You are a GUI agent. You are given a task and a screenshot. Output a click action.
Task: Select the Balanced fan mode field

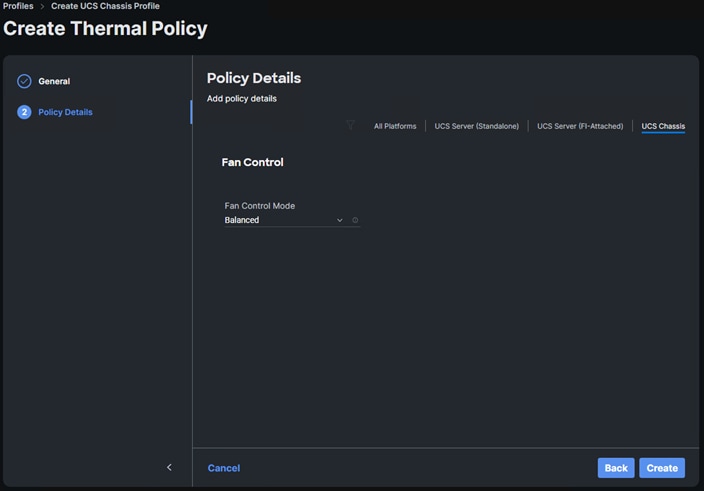click(x=280, y=220)
